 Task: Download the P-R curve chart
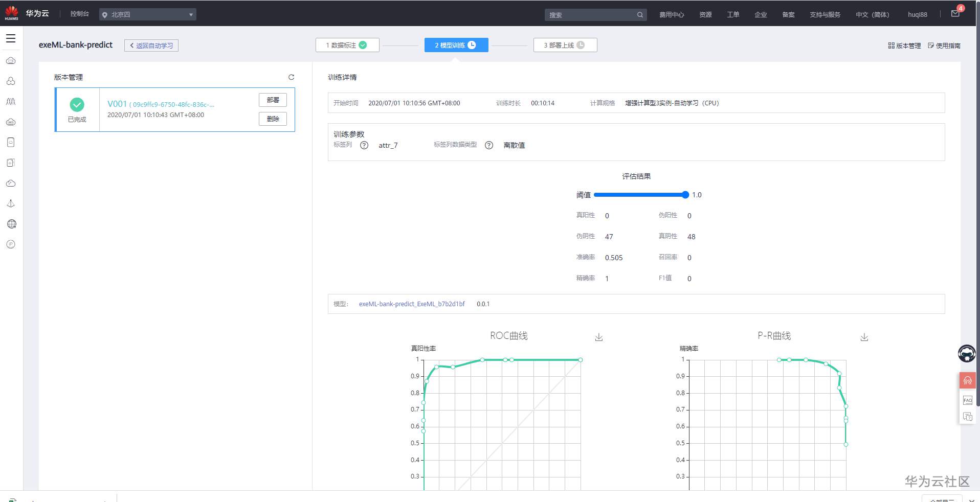(864, 337)
